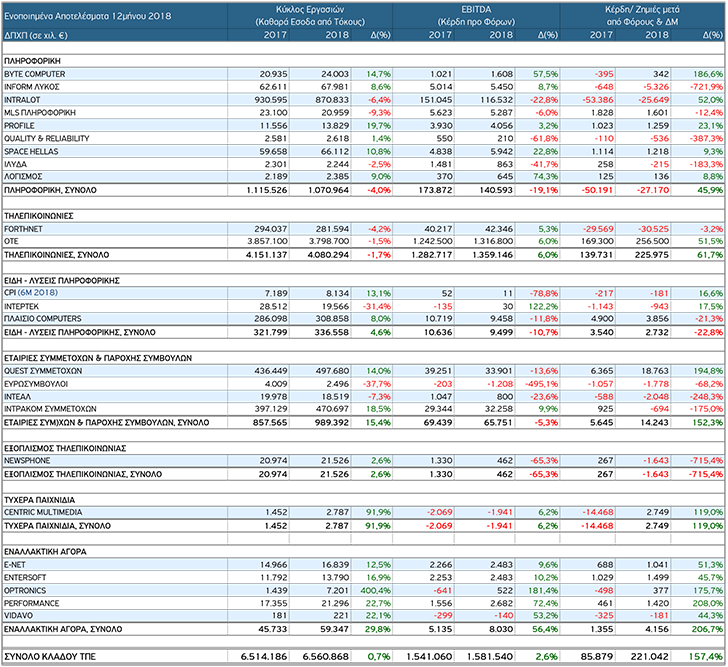This screenshot has height=667, width=728.
Task: Select ΕΙΔΗ - ΛΥΣΕΙΣ total 2017 turnover 321.799
Action: tap(271, 332)
